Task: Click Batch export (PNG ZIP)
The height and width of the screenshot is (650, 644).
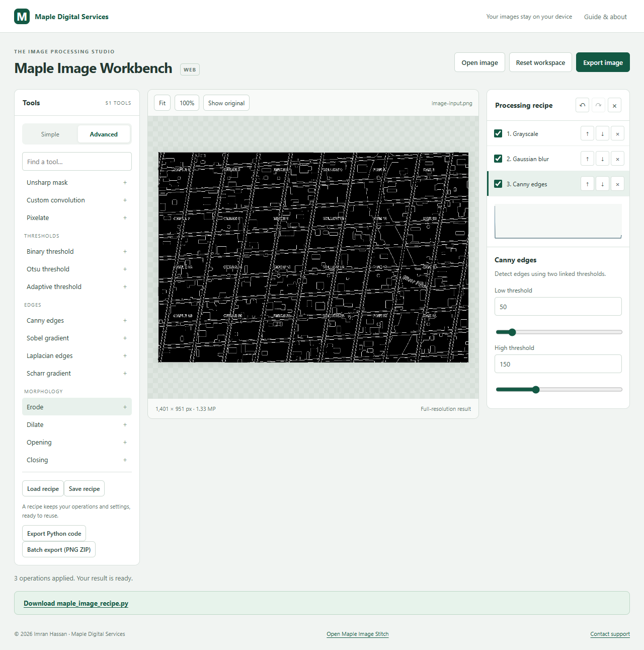Action: [59, 549]
